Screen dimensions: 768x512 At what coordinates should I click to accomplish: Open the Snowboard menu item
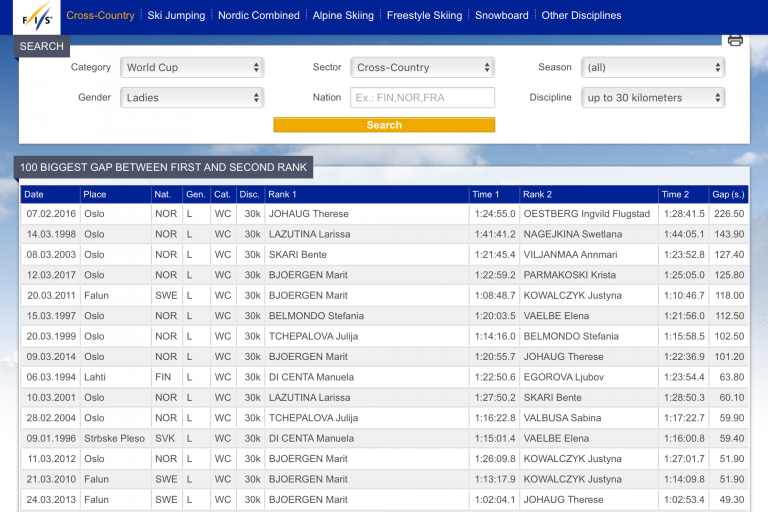pos(502,16)
